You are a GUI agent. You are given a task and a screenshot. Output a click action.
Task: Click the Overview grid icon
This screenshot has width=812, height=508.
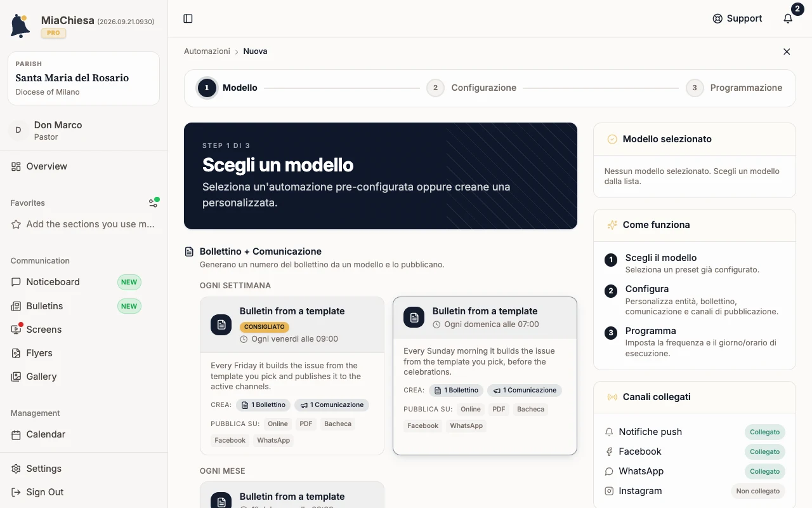[x=16, y=166]
